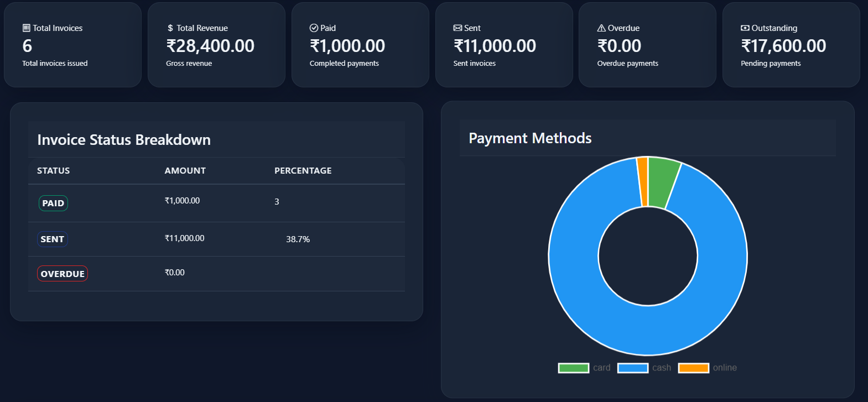The image size is (868, 402).
Task: Click the 'Gross revenue' caption
Action: pos(189,64)
